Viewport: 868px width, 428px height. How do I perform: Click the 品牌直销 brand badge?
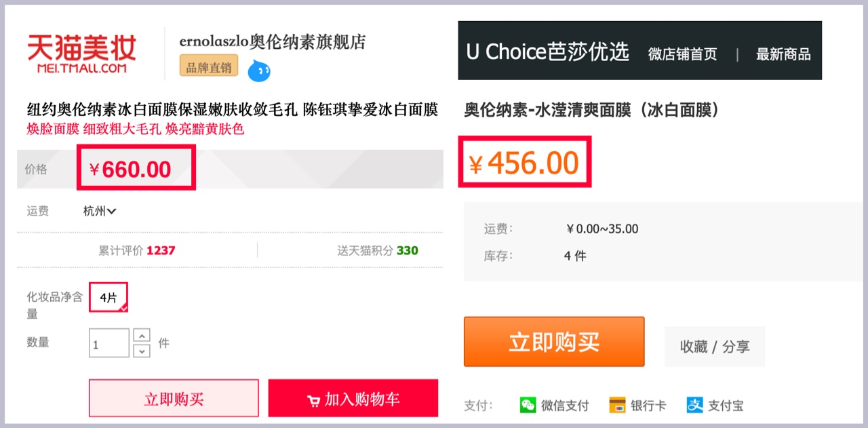pyautogui.click(x=209, y=67)
